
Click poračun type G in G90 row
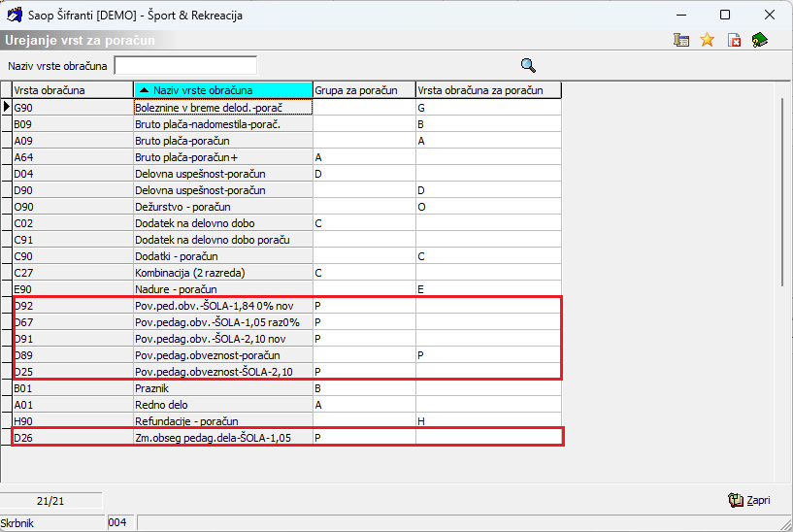click(488, 107)
